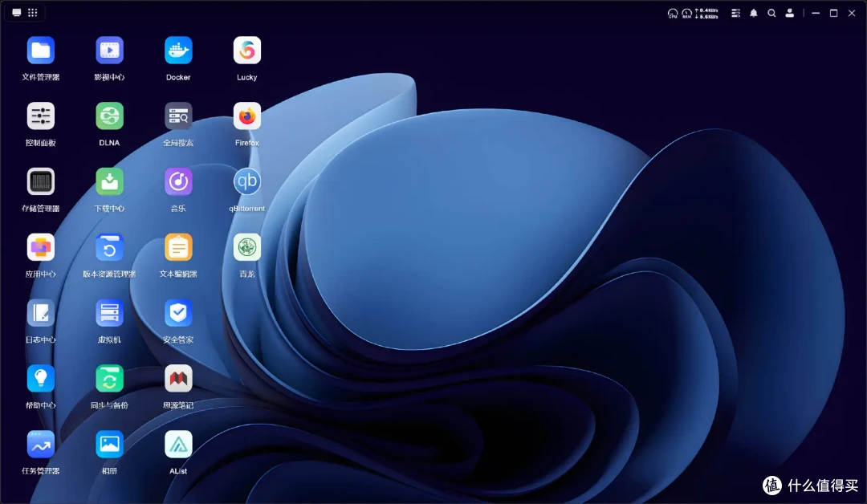
Task: Launch the 虚拟机 virtual machine app
Action: (109, 313)
